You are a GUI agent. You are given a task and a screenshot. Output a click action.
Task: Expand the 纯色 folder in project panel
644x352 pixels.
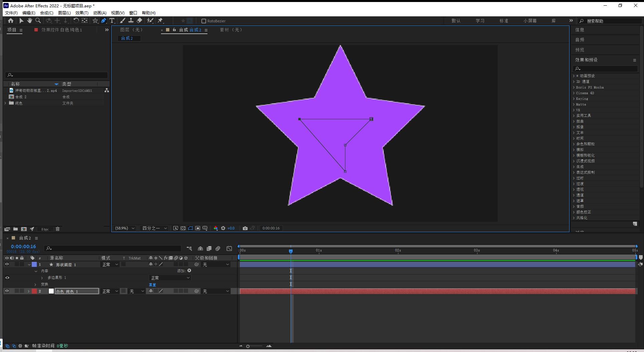click(x=5, y=103)
